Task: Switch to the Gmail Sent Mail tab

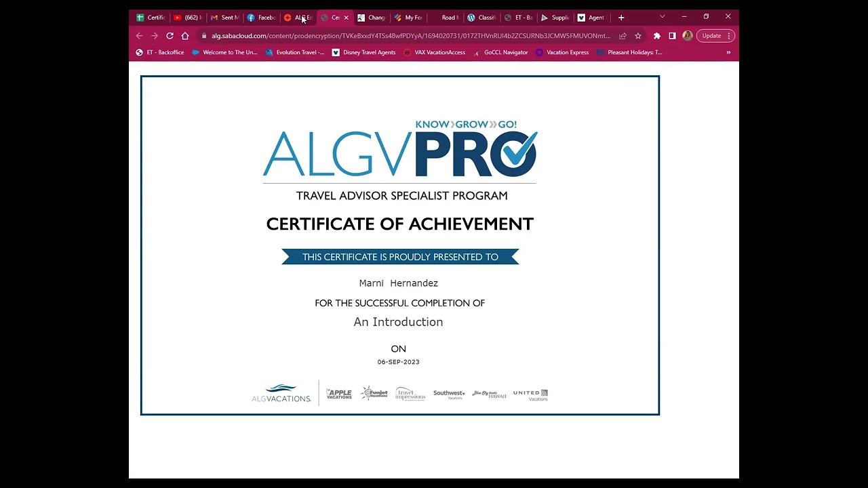Action: tap(224, 18)
